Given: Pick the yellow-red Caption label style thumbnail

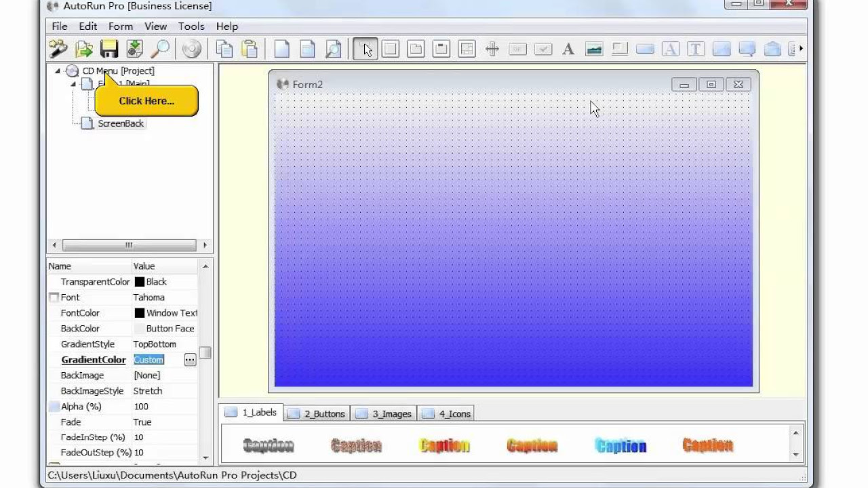Looking at the screenshot, I should click(444, 445).
